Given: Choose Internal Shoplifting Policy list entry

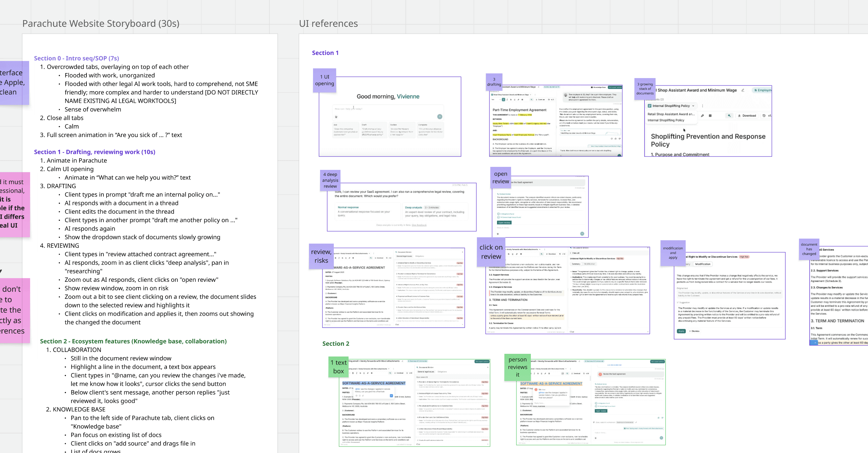Looking at the screenshot, I should [666, 120].
